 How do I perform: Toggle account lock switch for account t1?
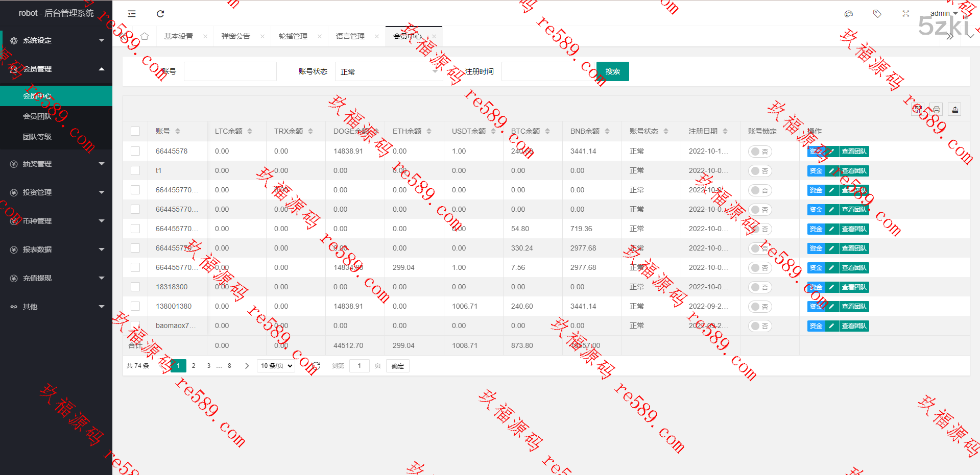click(760, 171)
